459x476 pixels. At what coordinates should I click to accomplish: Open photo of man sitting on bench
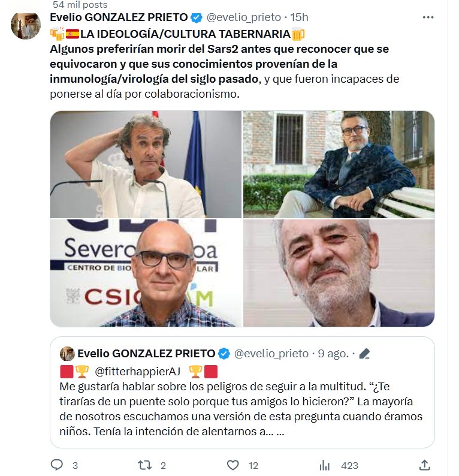tap(339, 164)
